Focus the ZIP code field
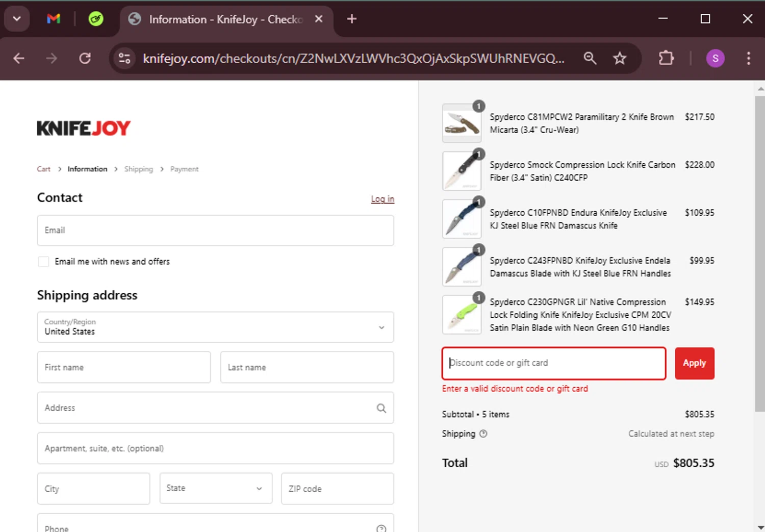The image size is (765, 532). coord(337,489)
